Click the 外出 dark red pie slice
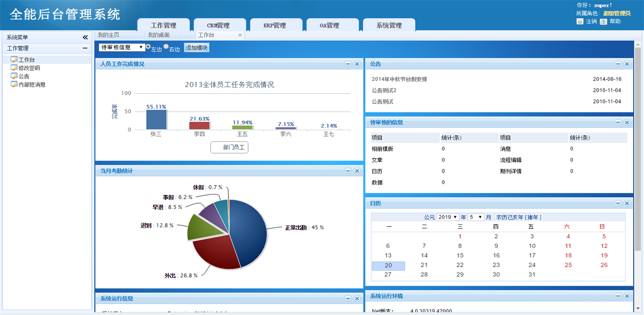The width and height of the screenshot is (644, 315). tap(217, 253)
